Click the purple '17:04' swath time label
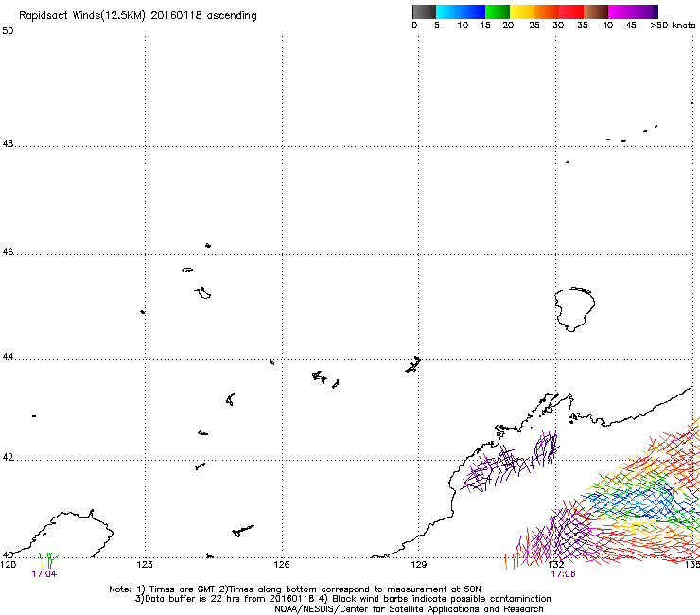Viewport: 700px width, 615px height. (44, 574)
